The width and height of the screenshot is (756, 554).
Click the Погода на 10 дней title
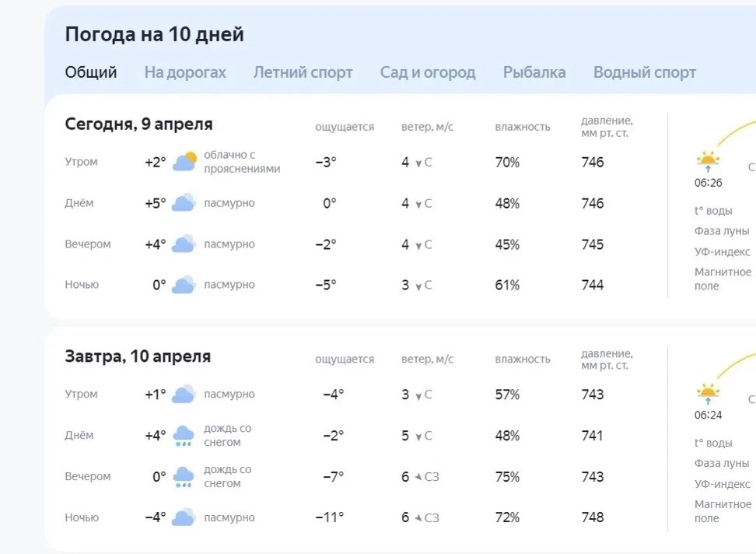[x=154, y=34]
